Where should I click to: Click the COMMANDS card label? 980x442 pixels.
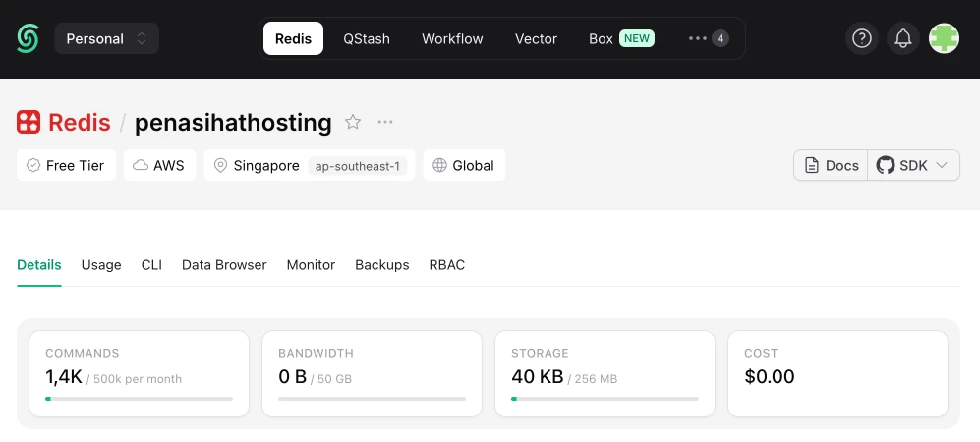coord(83,354)
